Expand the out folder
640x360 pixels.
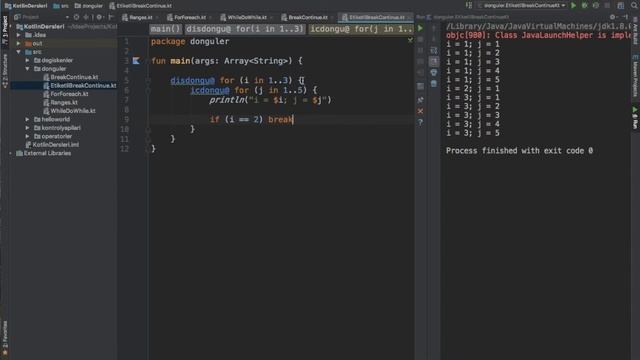18,43
